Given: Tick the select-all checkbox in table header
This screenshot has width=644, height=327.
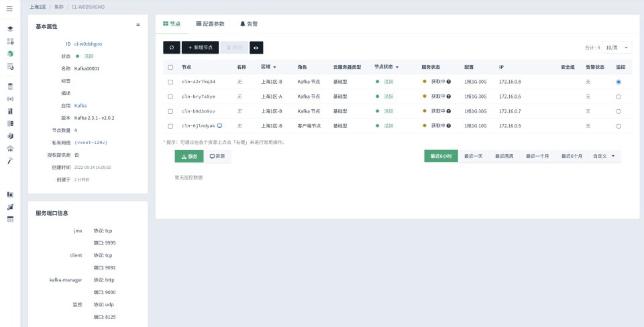Looking at the screenshot, I should (170, 67).
